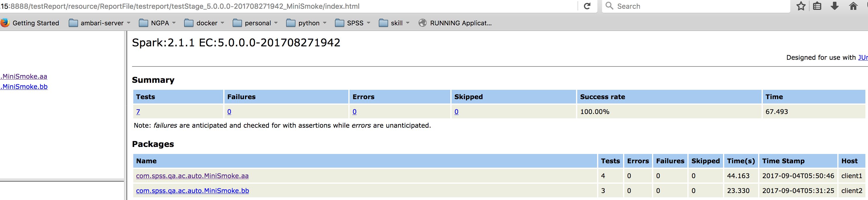
Task: Click the Success rate value 100.00%
Action: point(595,112)
